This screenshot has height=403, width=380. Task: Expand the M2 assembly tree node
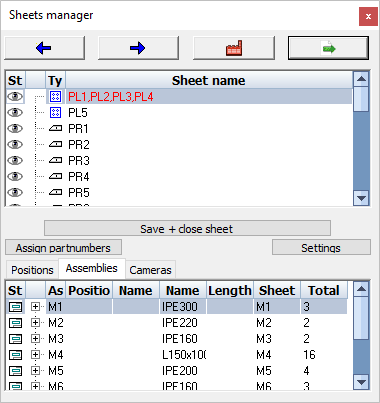tap(35, 322)
